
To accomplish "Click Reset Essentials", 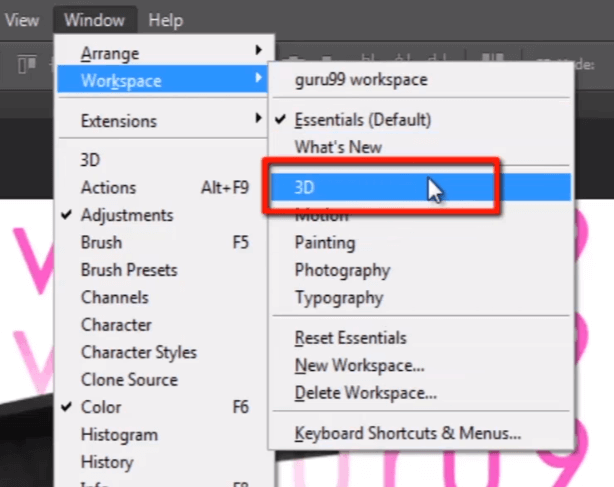I will click(x=350, y=338).
